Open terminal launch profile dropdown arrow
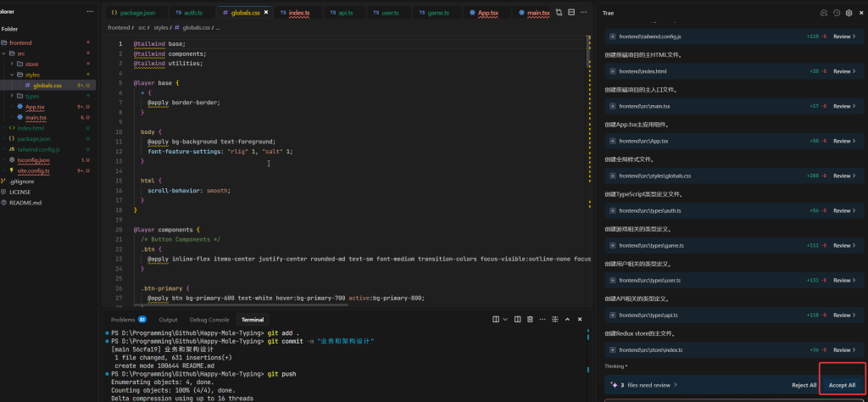This screenshot has height=402, width=868. [x=505, y=320]
